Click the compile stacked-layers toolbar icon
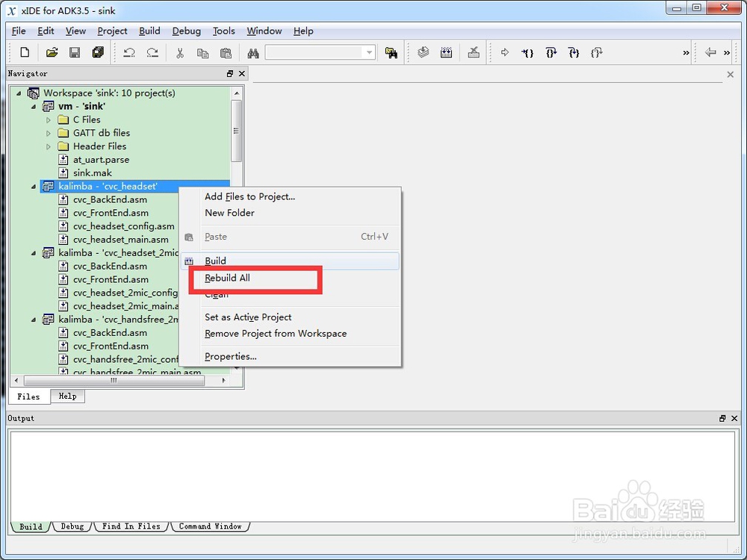Image resolution: width=747 pixels, height=560 pixels. [x=423, y=52]
